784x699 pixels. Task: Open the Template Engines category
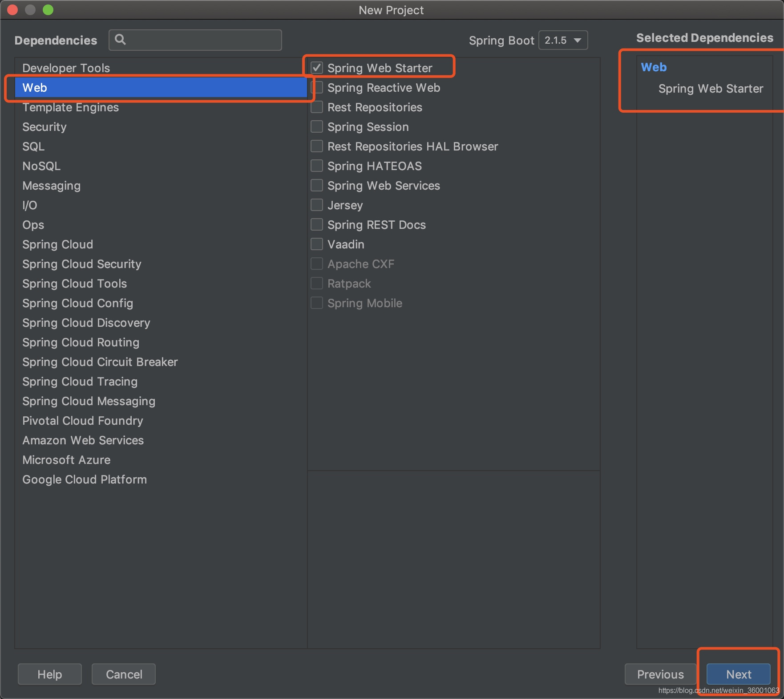click(161, 107)
